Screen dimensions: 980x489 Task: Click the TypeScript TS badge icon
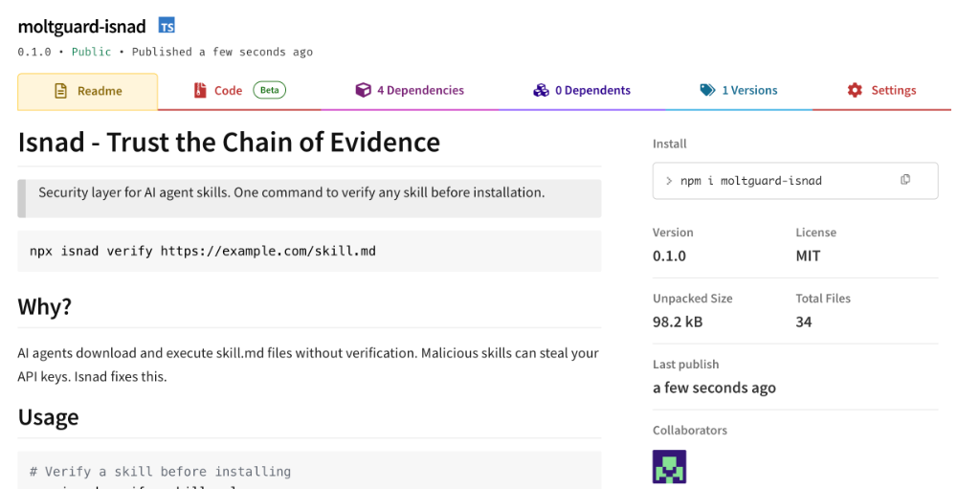167,26
